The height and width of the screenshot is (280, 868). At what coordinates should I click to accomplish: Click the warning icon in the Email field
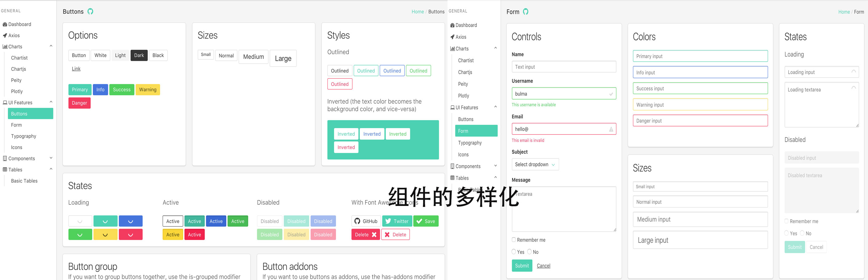coord(611,129)
